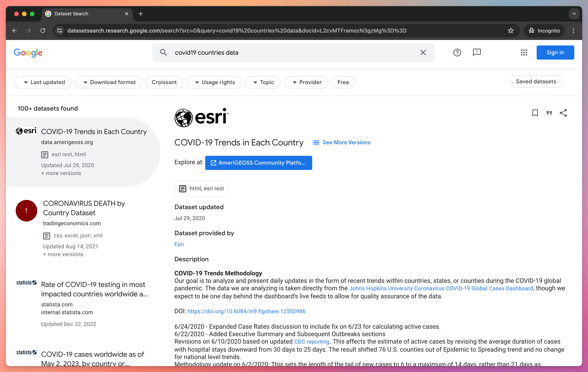This screenshot has height=372, width=588.
Task: Open Saved datasets
Action: click(x=536, y=82)
